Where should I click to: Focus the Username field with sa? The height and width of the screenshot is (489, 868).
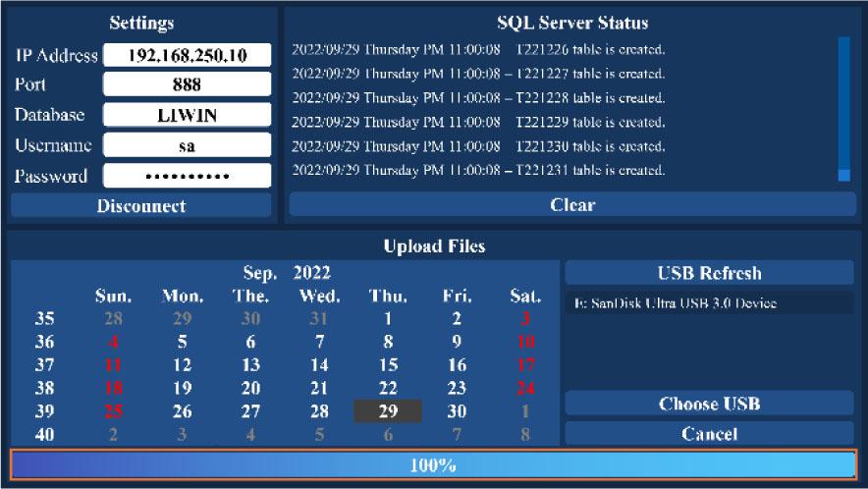(x=187, y=145)
